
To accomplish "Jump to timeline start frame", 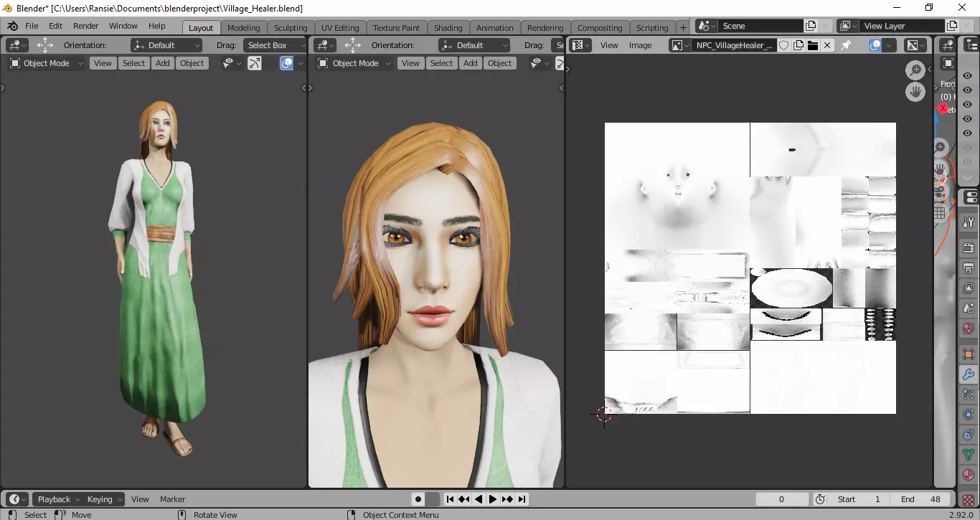I will pos(450,499).
